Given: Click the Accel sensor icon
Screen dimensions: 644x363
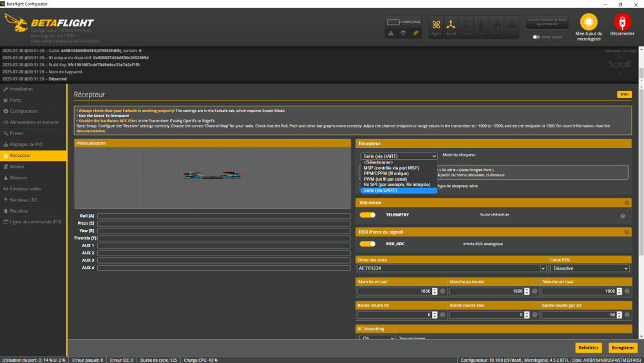Looking at the screenshot, I should [x=451, y=26].
